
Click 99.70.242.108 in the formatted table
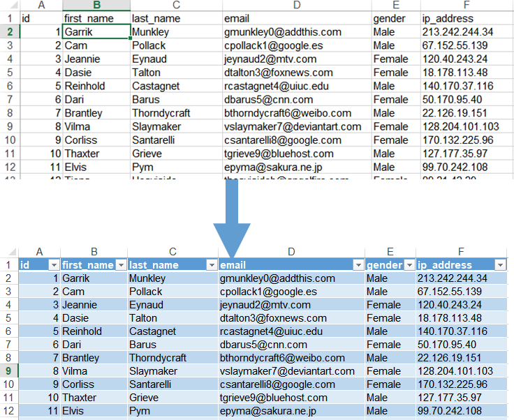[450, 411]
